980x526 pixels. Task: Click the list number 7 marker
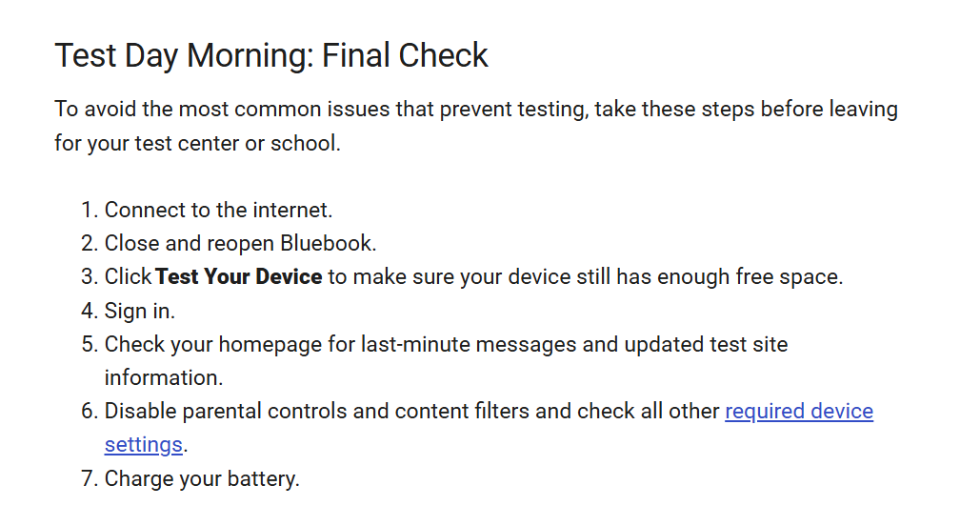tap(90, 478)
